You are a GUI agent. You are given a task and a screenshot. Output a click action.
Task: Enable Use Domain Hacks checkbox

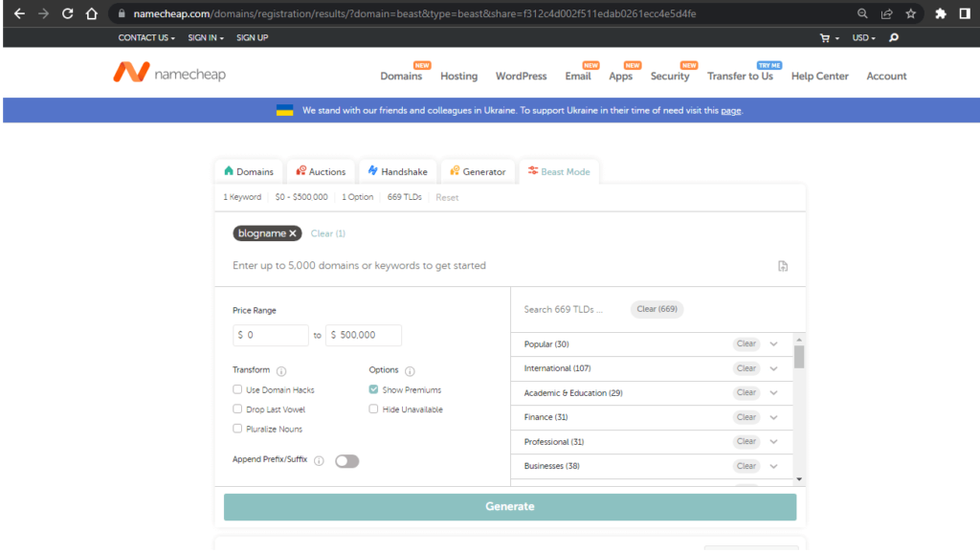pyautogui.click(x=237, y=389)
